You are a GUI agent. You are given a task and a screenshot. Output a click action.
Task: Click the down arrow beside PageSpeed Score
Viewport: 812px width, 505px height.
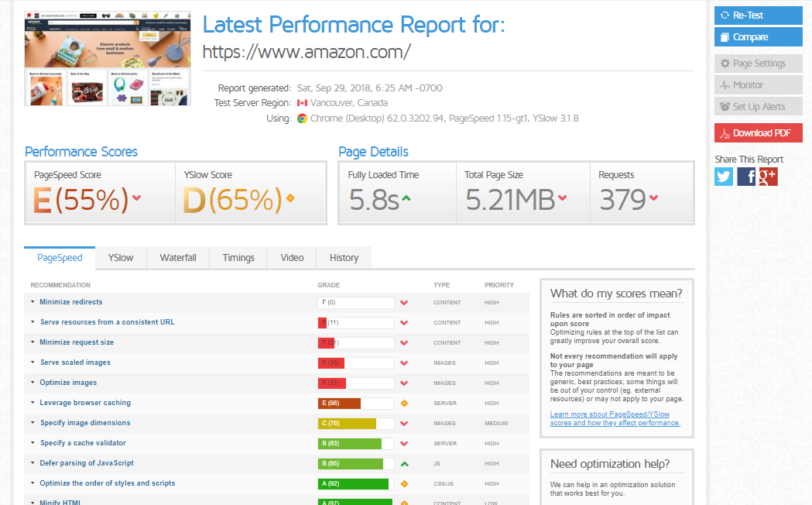[x=137, y=198]
